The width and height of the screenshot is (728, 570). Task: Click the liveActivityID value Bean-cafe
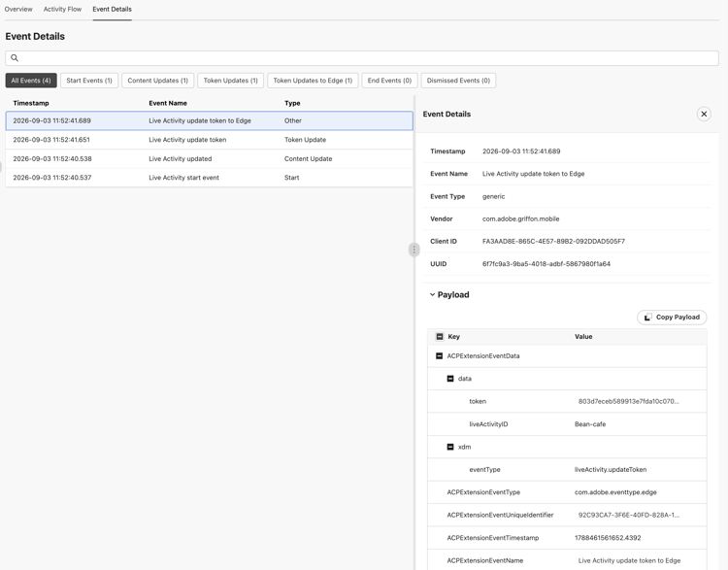tap(589, 424)
